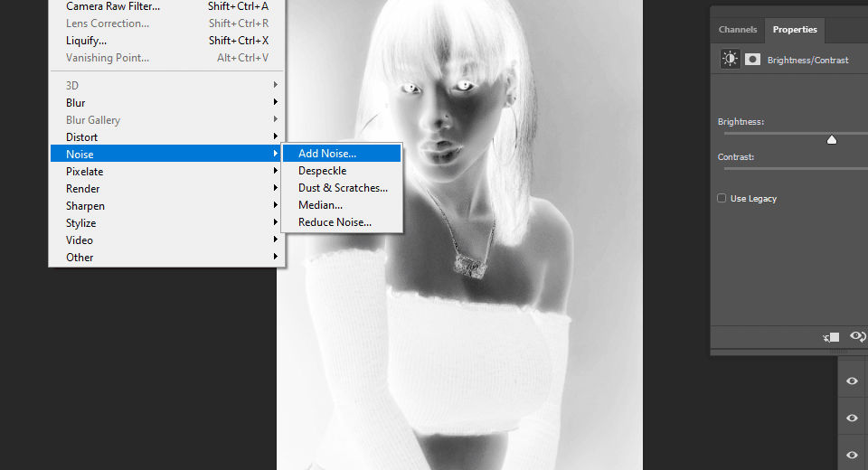Click the Blur Gallery menu entry

tap(166, 119)
